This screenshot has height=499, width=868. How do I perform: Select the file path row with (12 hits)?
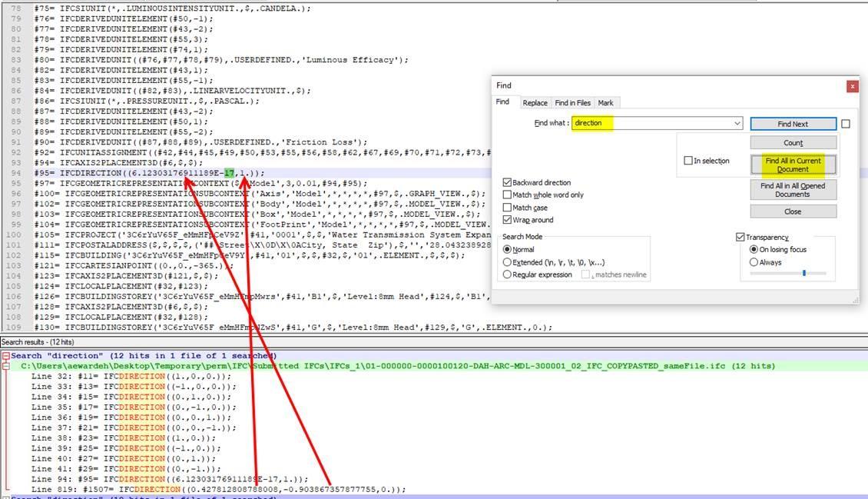pos(398,366)
